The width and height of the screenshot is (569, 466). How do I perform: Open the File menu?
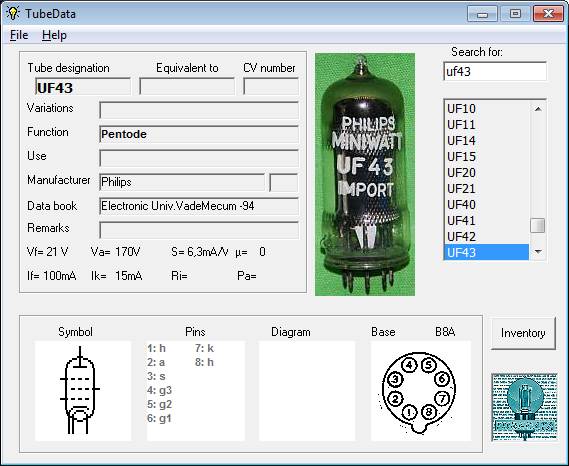pyautogui.click(x=19, y=35)
